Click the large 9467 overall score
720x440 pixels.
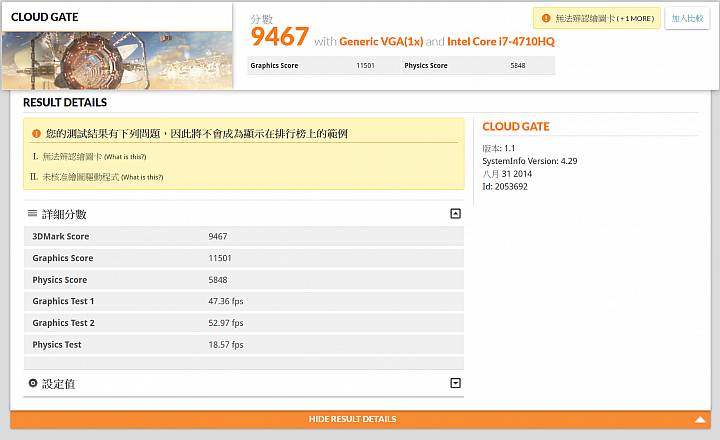[x=280, y=37]
